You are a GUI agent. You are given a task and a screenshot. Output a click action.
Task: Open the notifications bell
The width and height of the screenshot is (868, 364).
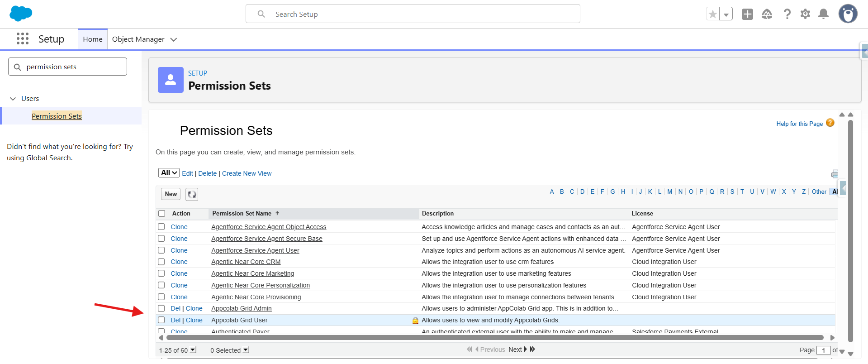click(824, 14)
